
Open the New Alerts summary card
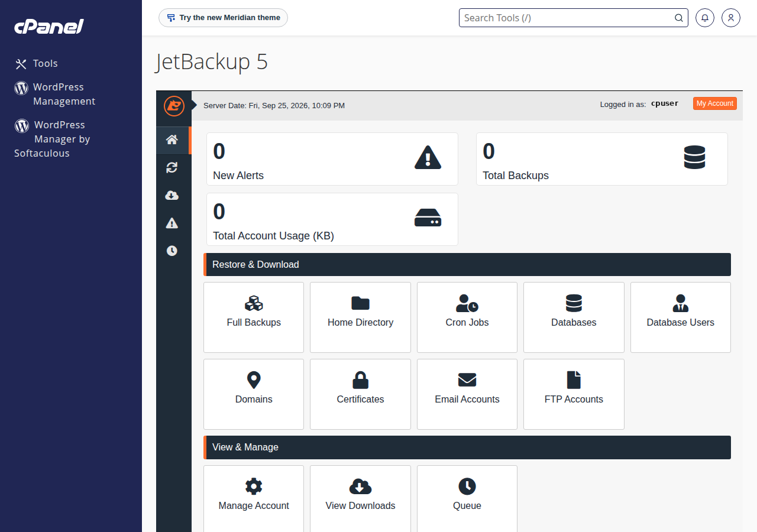pyautogui.click(x=332, y=159)
